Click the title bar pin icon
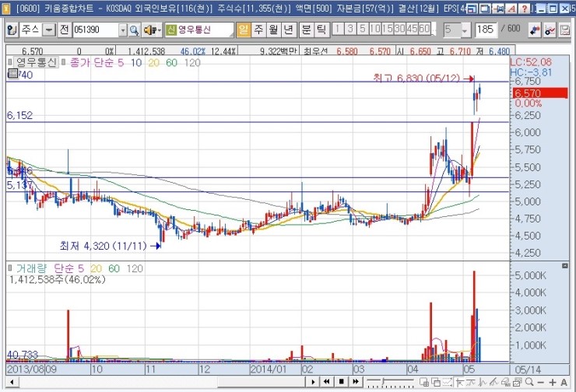 pyautogui.click(x=498, y=9)
